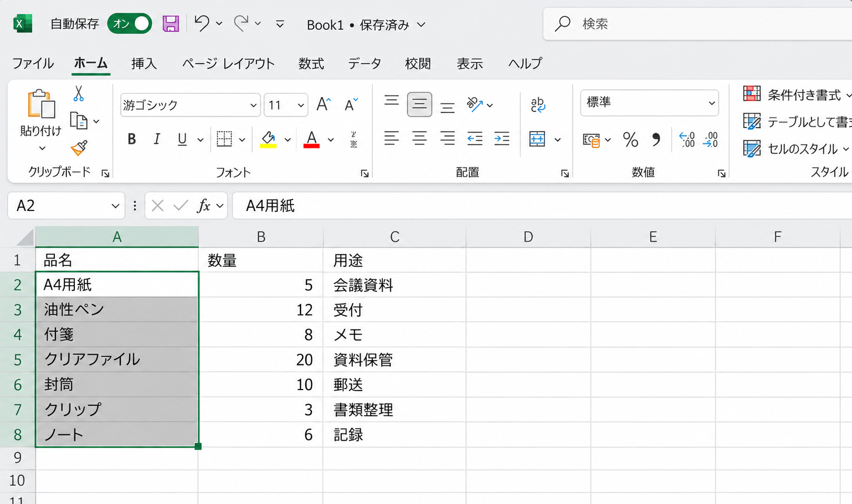Screen dimensions: 852x504
Task: Select the ホーム ribbon tab
Action: click(91, 64)
